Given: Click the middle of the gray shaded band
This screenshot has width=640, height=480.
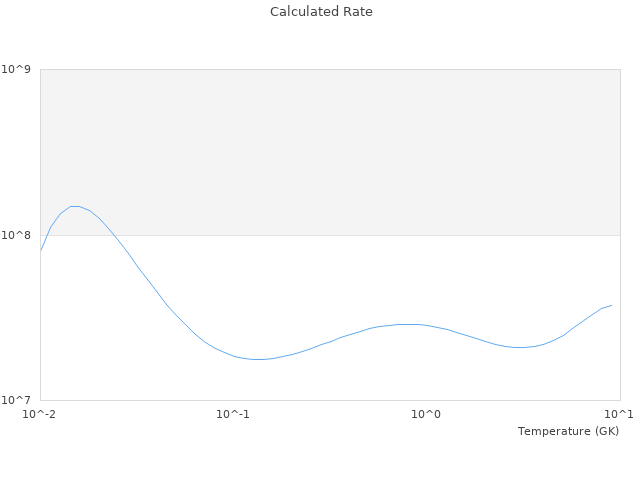Looking at the screenshot, I should pos(330,152).
